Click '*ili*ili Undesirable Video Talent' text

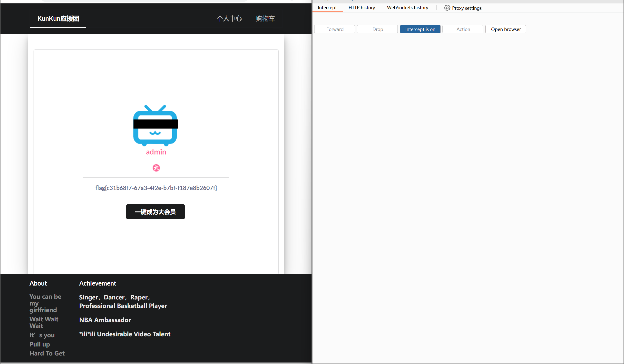click(x=125, y=334)
